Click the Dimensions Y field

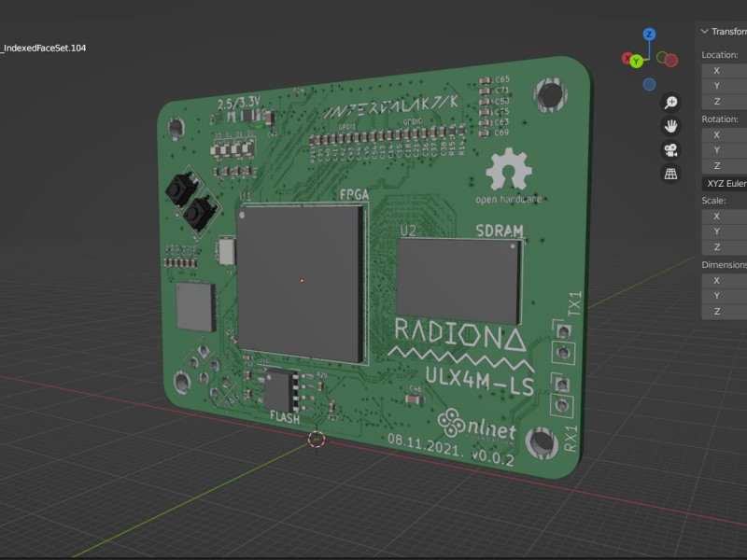pyautogui.click(x=725, y=295)
